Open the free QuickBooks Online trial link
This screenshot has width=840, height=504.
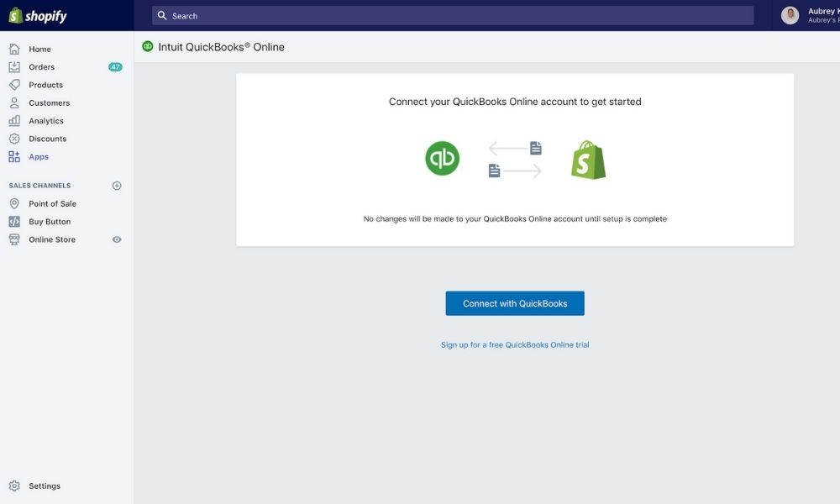tap(515, 344)
